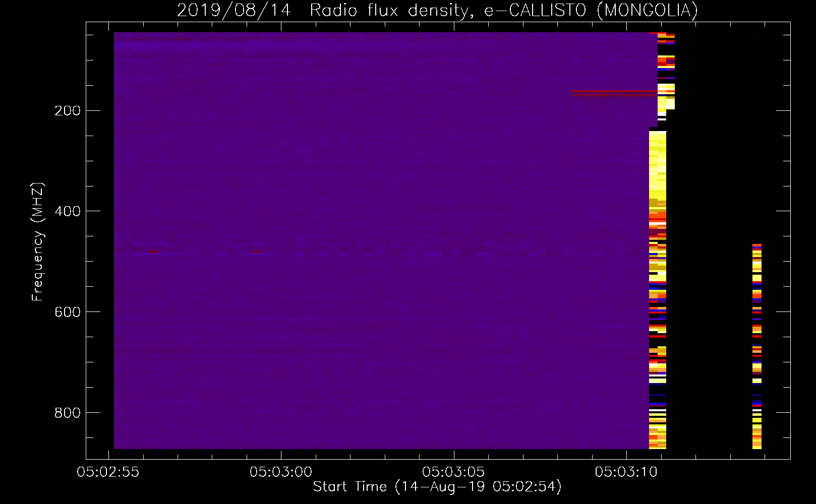Click the 05:03:10 time tick label

(626, 472)
